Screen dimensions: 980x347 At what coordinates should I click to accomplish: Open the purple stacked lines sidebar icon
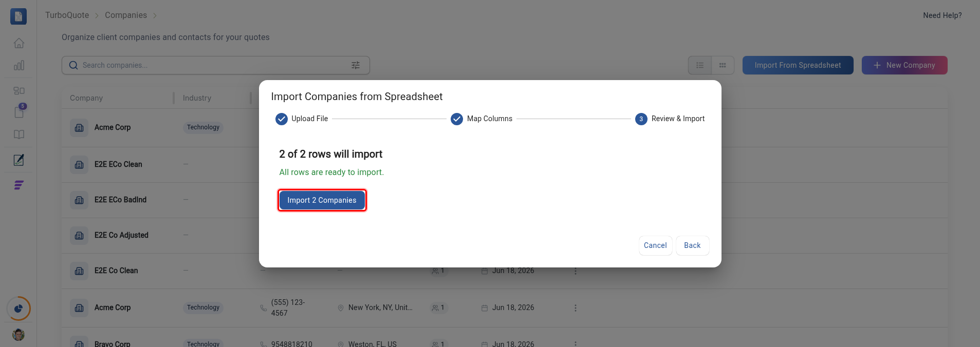[x=19, y=185]
